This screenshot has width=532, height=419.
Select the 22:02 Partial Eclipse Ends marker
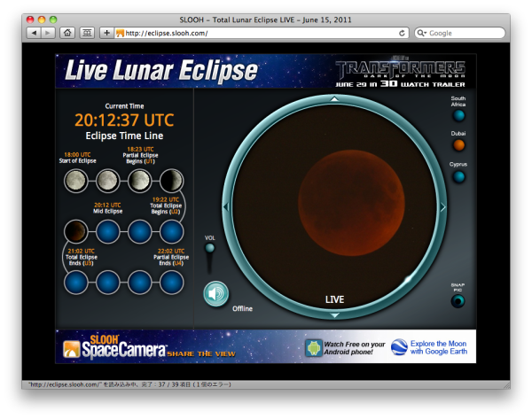pos(171,282)
